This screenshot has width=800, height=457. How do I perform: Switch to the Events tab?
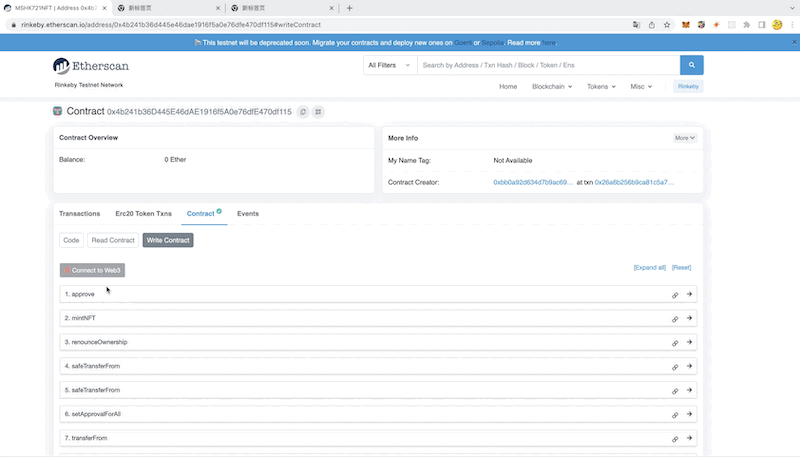click(x=248, y=214)
